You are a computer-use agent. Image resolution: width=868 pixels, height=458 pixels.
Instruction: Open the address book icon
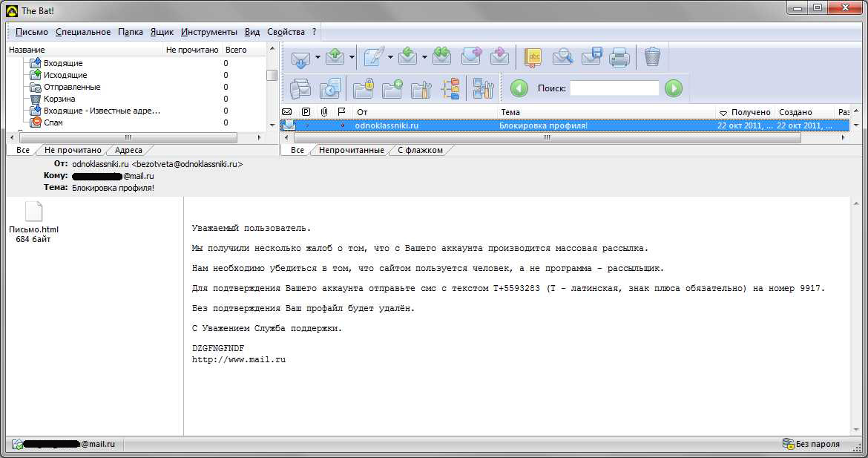point(533,58)
